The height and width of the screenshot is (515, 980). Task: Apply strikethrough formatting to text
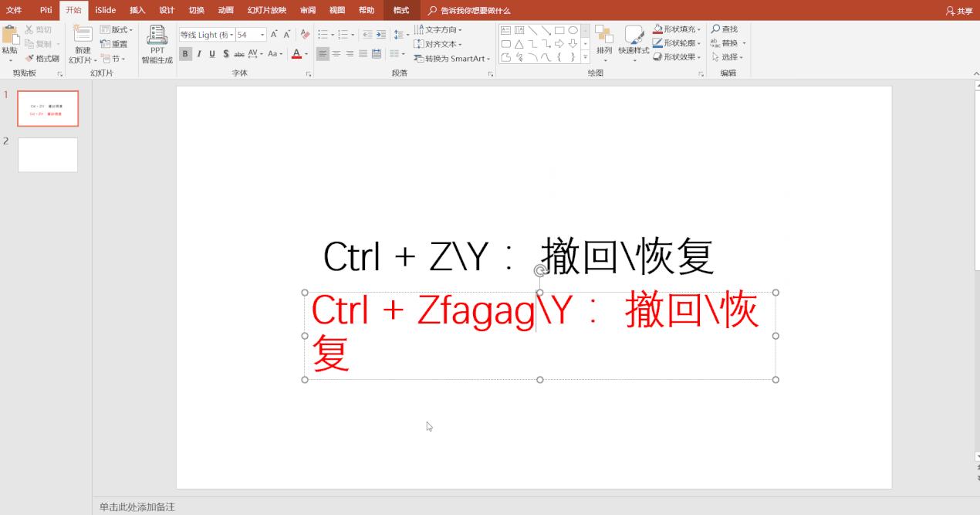click(238, 53)
